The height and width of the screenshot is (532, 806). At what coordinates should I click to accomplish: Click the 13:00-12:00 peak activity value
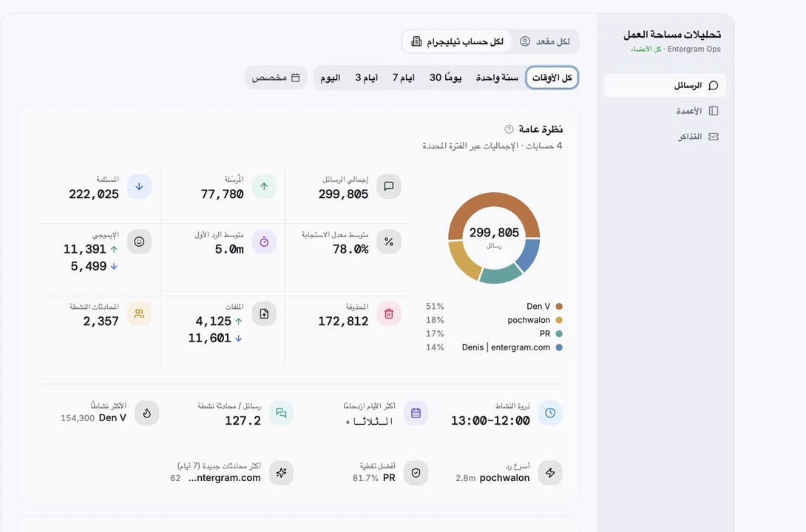490,421
